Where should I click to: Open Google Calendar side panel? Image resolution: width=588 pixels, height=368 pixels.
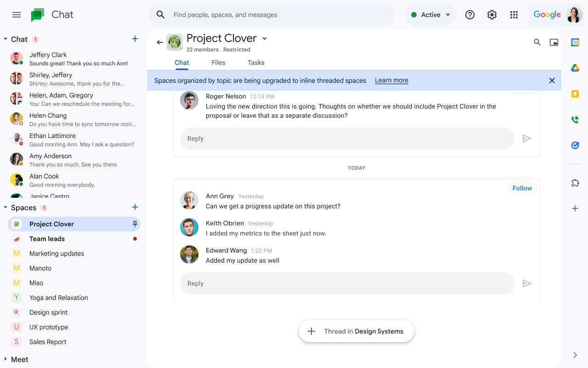pyautogui.click(x=575, y=42)
